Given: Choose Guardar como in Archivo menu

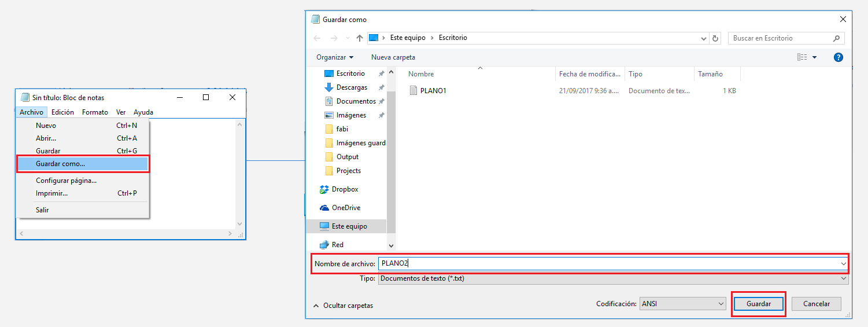Looking at the screenshot, I should click(x=83, y=164).
